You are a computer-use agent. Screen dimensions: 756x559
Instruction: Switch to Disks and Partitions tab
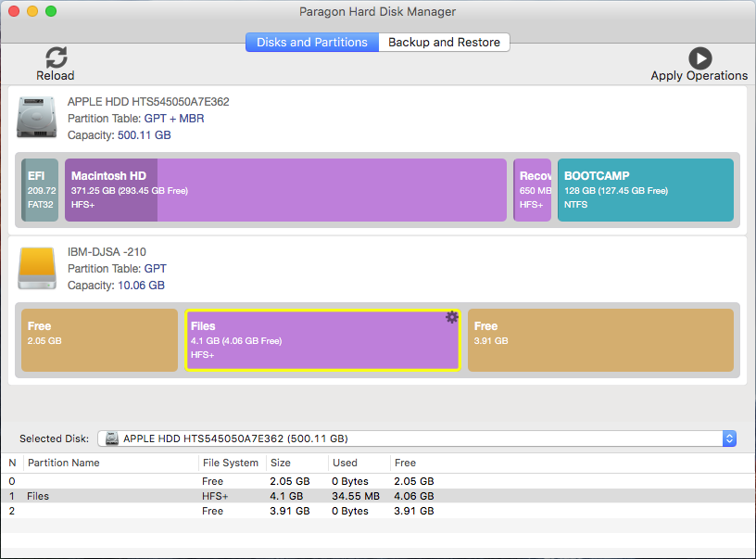coord(312,43)
